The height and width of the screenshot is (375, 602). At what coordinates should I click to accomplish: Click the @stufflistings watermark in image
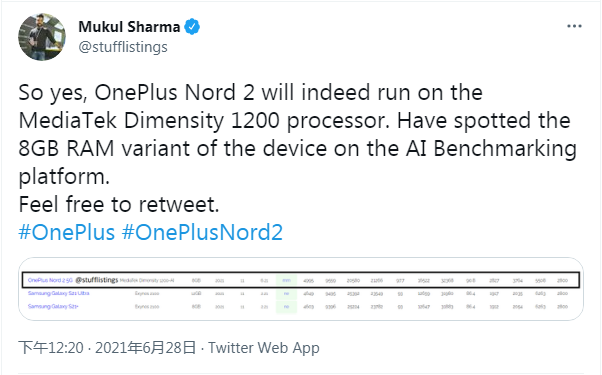pos(97,280)
